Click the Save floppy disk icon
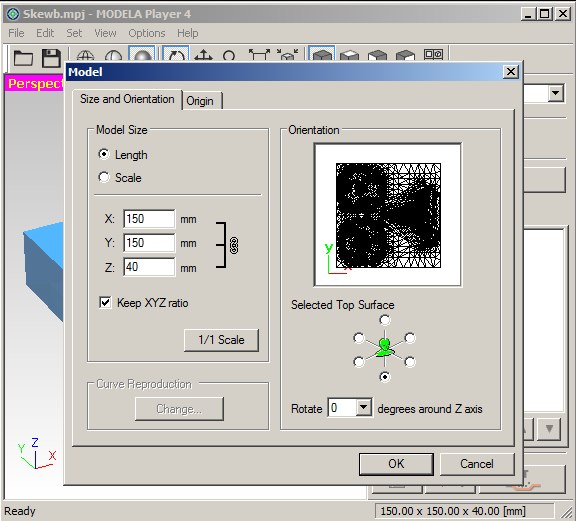Viewport: 576px width, 521px height. 51,58
